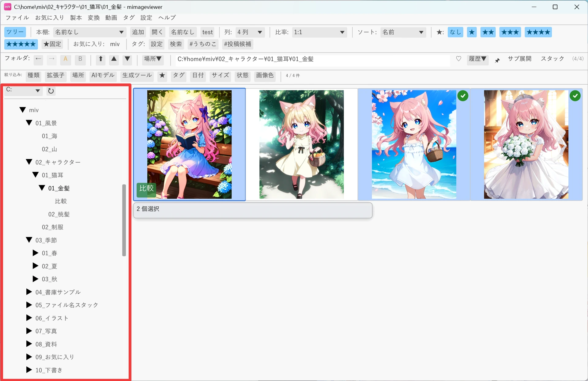
Task: Click the tree panel vertical scrollbar
Action: click(124, 220)
